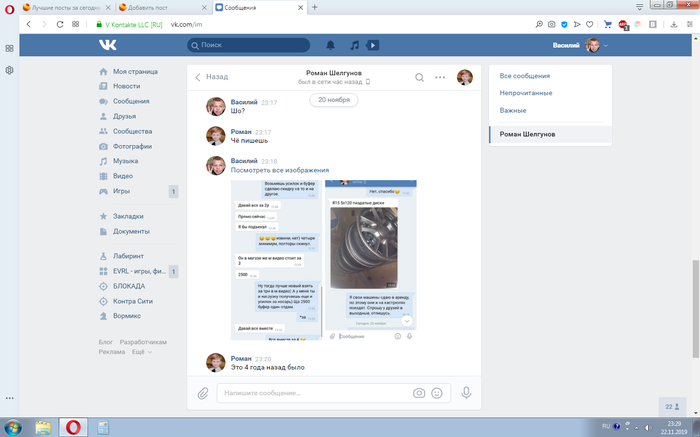Search within the conversation using magnifier icon

(421, 77)
